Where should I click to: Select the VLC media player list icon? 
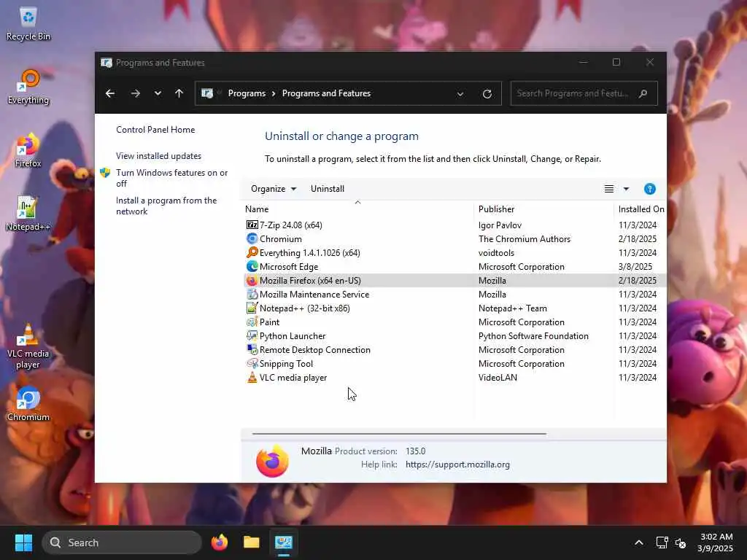coord(252,377)
